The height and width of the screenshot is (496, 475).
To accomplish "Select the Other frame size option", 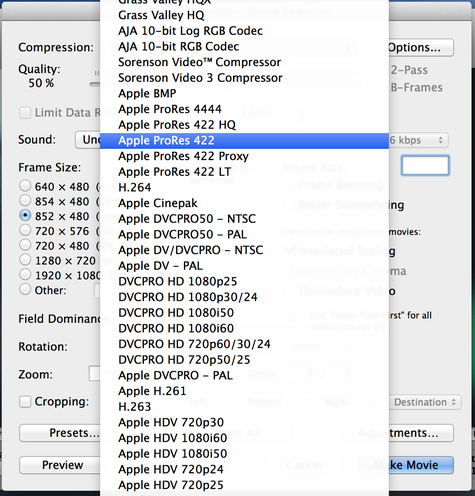I will pos(25,289).
